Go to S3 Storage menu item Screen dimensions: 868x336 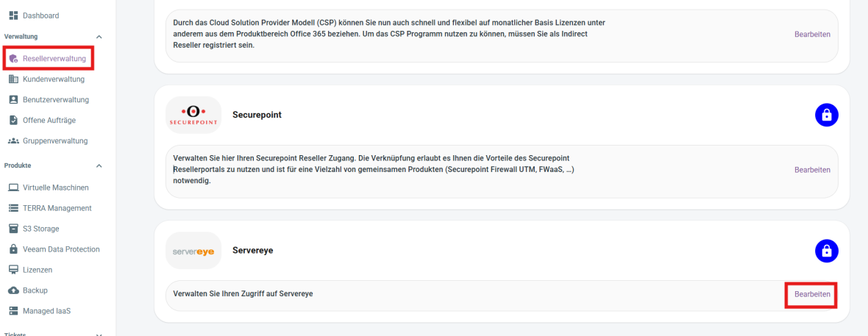33,229
